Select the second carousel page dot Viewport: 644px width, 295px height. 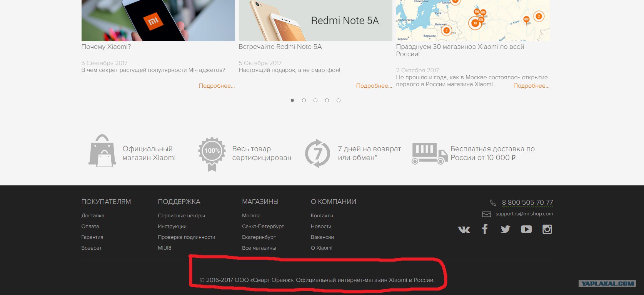(x=304, y=100)
